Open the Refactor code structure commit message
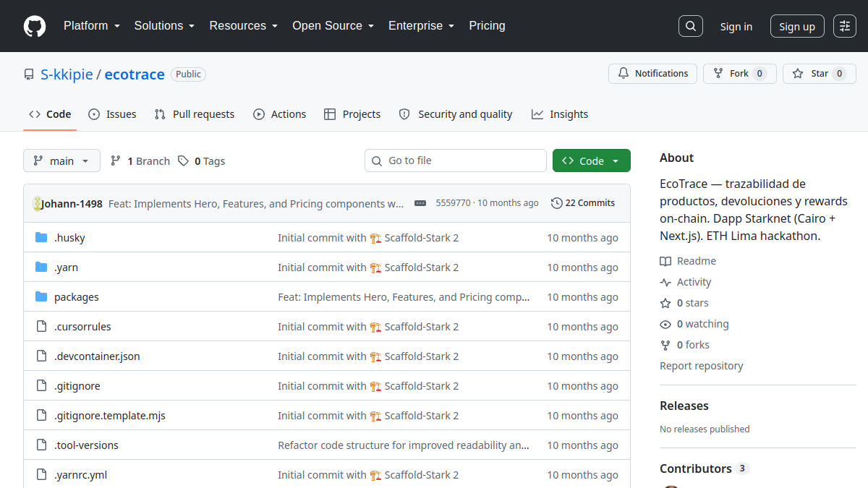 click(x=404, y=445)
